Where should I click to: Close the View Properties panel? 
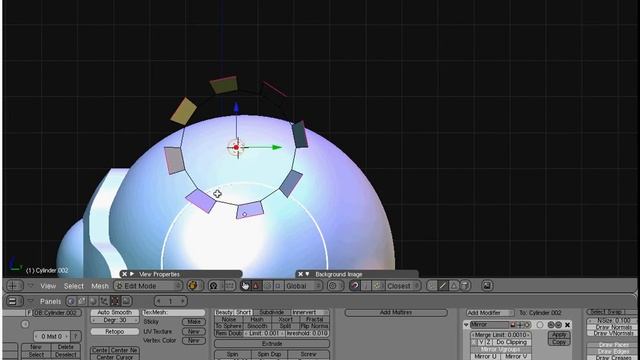click(x=124, y=274)
